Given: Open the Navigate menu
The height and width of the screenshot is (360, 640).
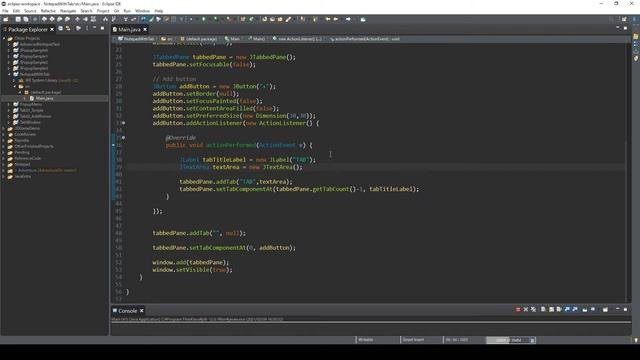Looking at the screenshot, I should [x=68, y=11].
